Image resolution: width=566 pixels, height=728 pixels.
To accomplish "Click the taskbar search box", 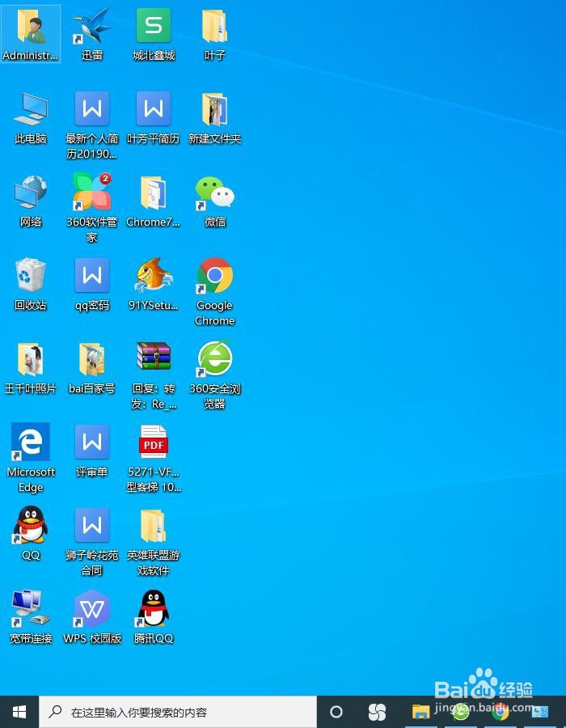I will 178,712.
